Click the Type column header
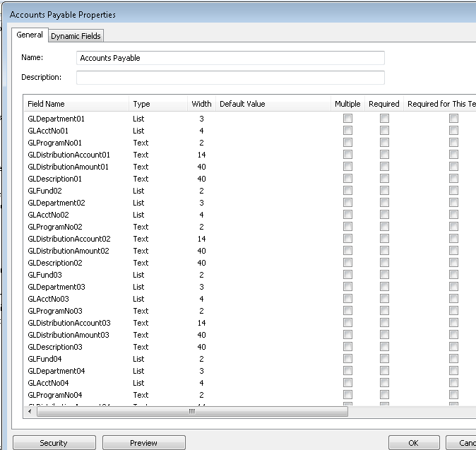Screen dimensions: 476x450 pos(141,104)
